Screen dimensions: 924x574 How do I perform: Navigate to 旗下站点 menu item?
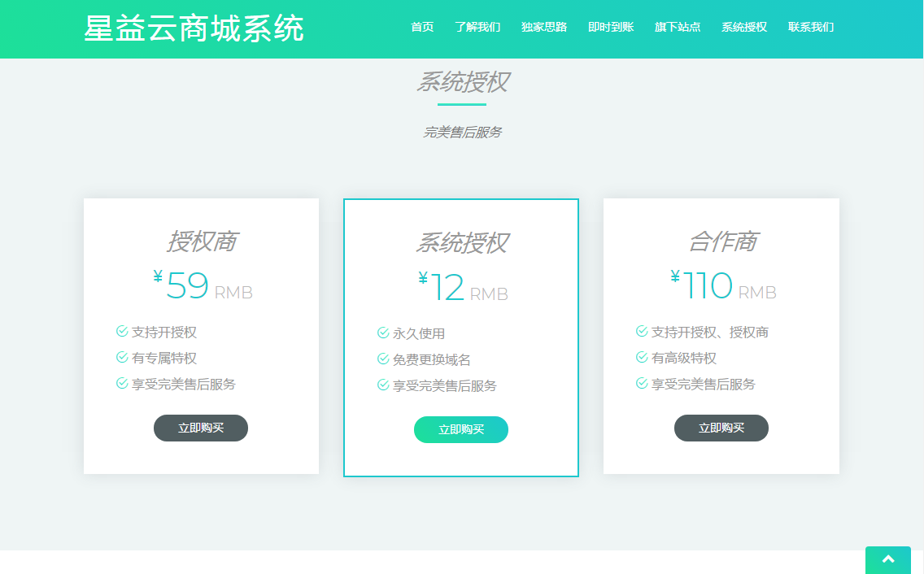(x=678, y=27)
